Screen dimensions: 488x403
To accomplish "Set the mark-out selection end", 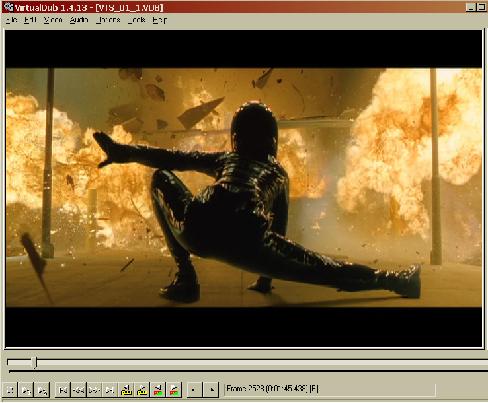I will point(211,389).
